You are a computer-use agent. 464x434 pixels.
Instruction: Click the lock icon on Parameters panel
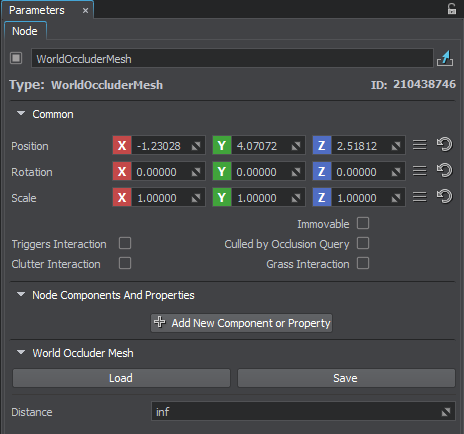tap(452, 9)
